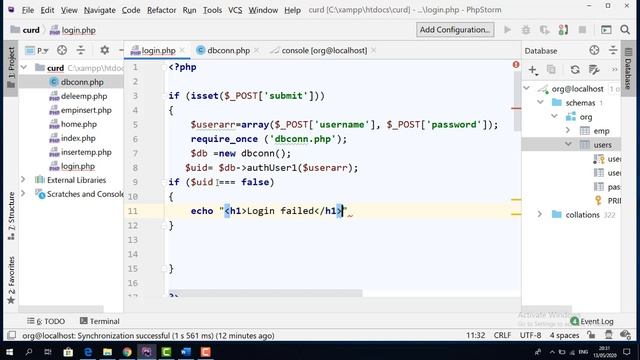The image size is (640, 360).
Task: Click the 11:32 line-column indicator
Action: 476,335
